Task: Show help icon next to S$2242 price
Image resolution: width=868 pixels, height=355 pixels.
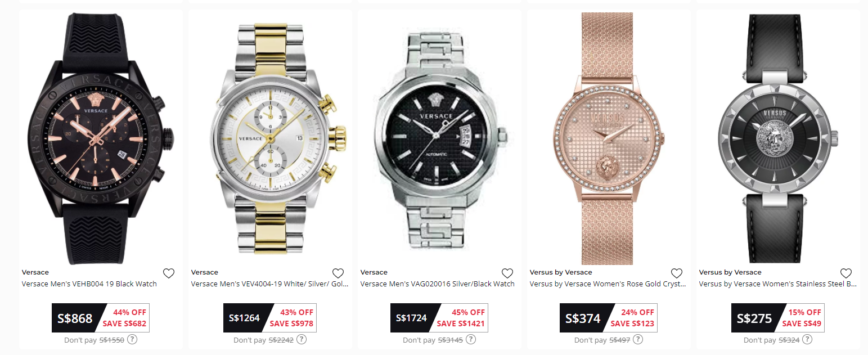Action: (302, 339)
